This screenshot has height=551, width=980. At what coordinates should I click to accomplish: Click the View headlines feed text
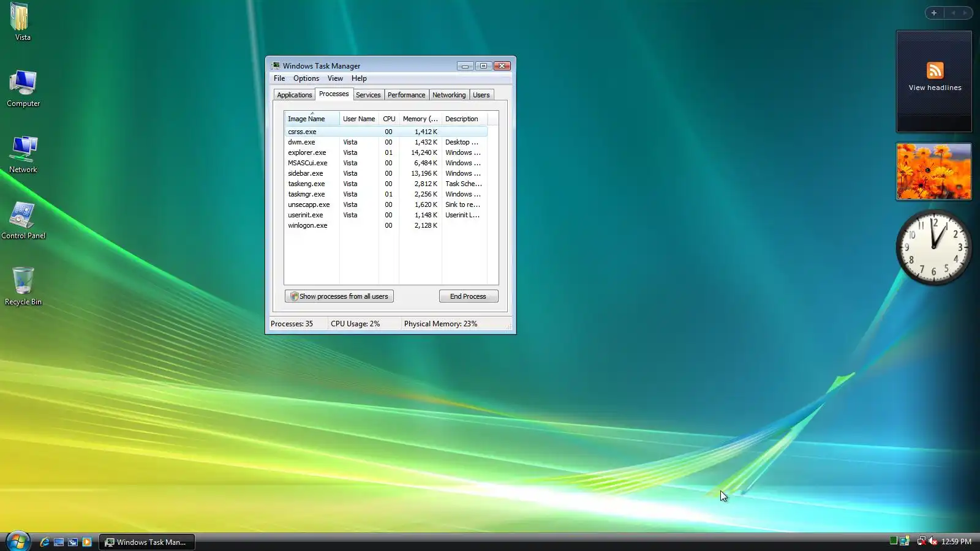[x=935, y=88]
